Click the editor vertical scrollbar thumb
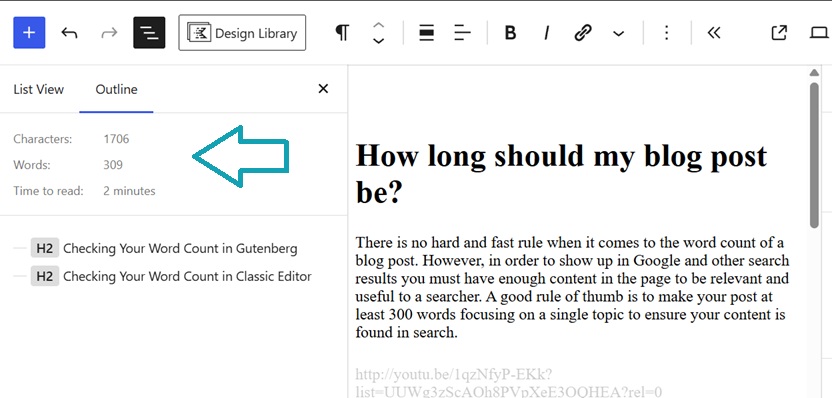 tap(814, 155)
